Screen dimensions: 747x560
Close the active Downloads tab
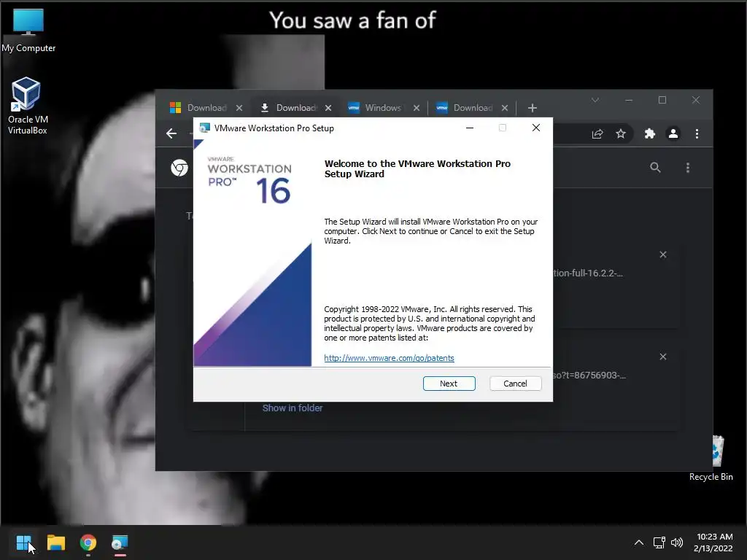pyautogui.click(x=328, y=108)
